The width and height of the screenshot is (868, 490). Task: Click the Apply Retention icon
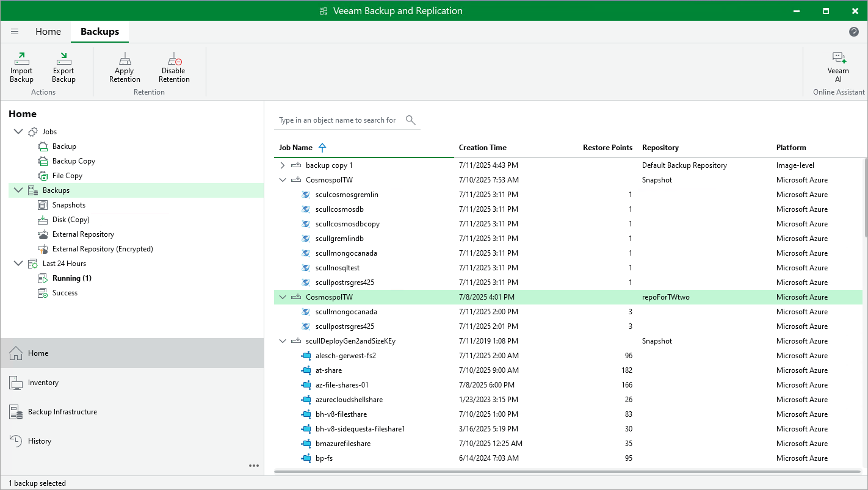(125, 59)
